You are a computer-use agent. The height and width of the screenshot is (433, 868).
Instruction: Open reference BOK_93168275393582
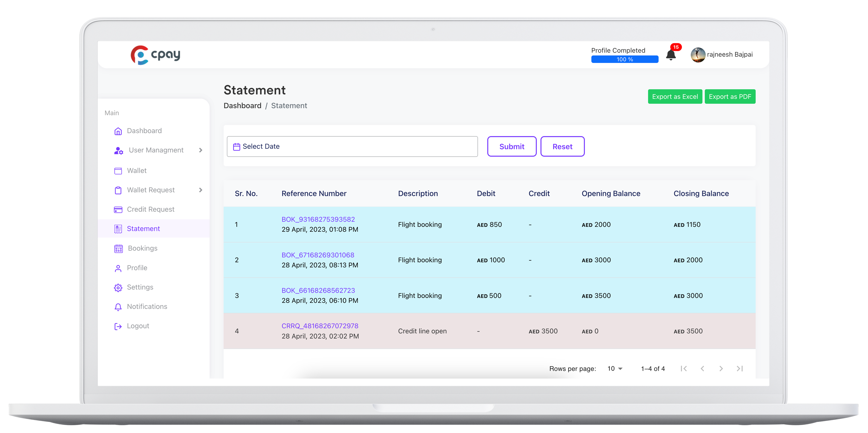tap(318, 219)
